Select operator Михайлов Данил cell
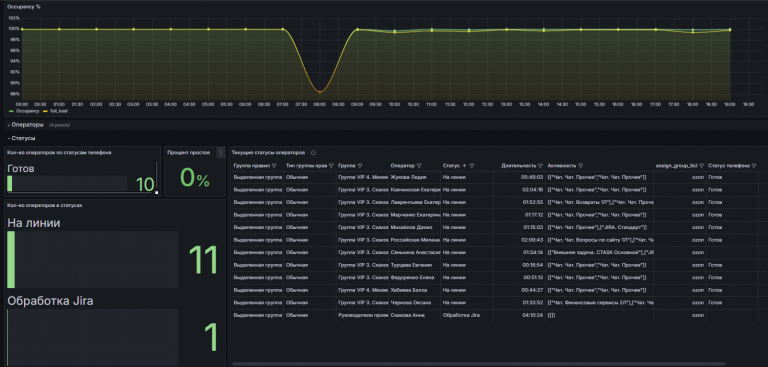Image resolution: width=768 pixels, height=367 pixels. point(414,227)
